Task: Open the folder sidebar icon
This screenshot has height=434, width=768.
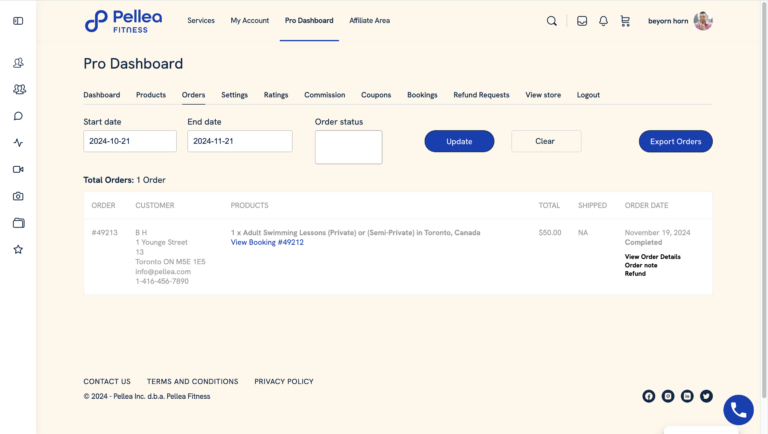Action: click(x=18, y=223)
